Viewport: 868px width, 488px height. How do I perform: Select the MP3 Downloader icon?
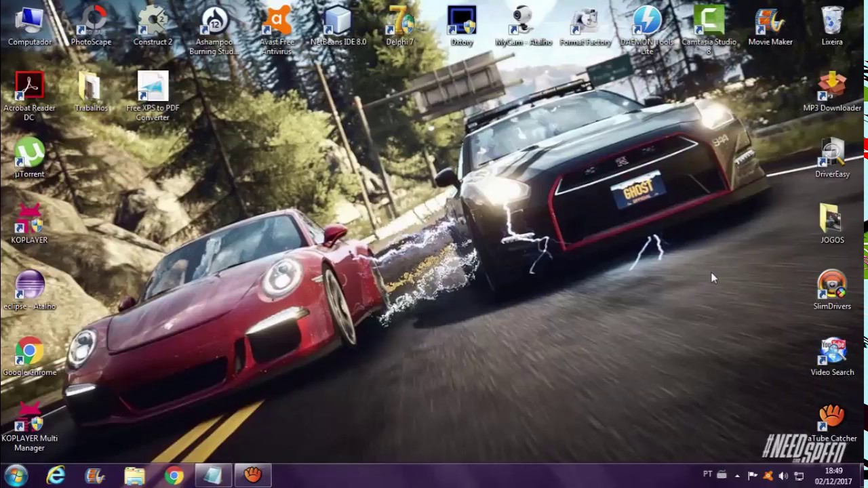coord(832,91)
